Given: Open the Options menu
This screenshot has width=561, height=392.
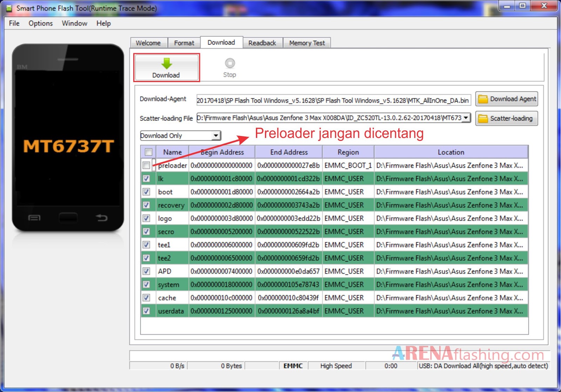Looking at the screenshot, I should (40, 23).
